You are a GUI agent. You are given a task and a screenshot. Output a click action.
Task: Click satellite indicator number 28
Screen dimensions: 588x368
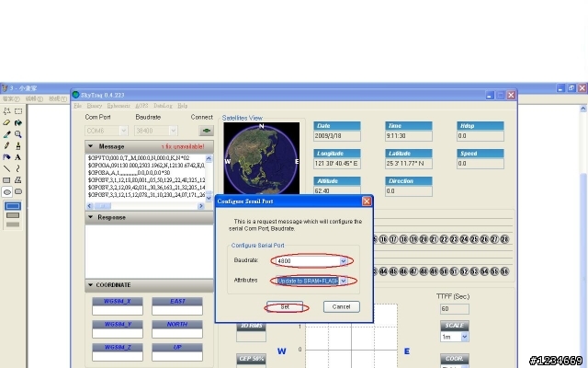(x=504, y=239)
